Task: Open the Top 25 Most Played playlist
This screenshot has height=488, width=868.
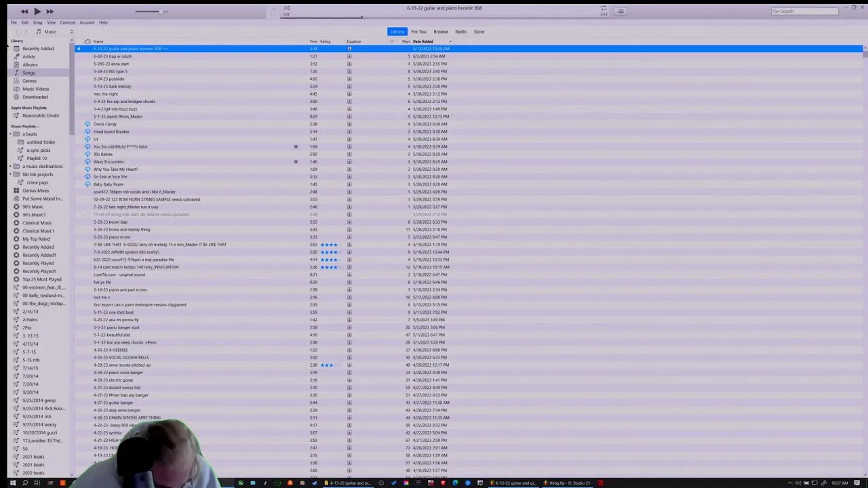Action: point(41,279)
